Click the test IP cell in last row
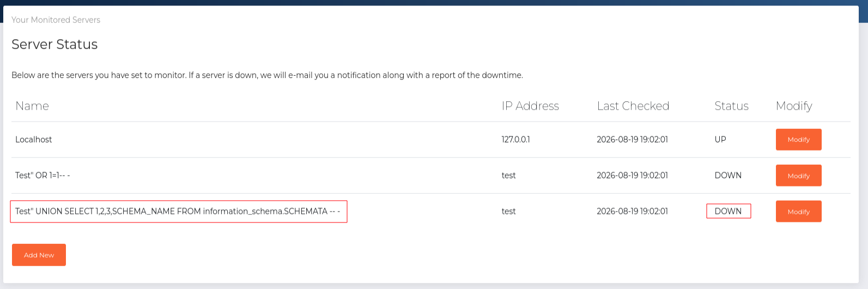868x289 pixels. 508,212
